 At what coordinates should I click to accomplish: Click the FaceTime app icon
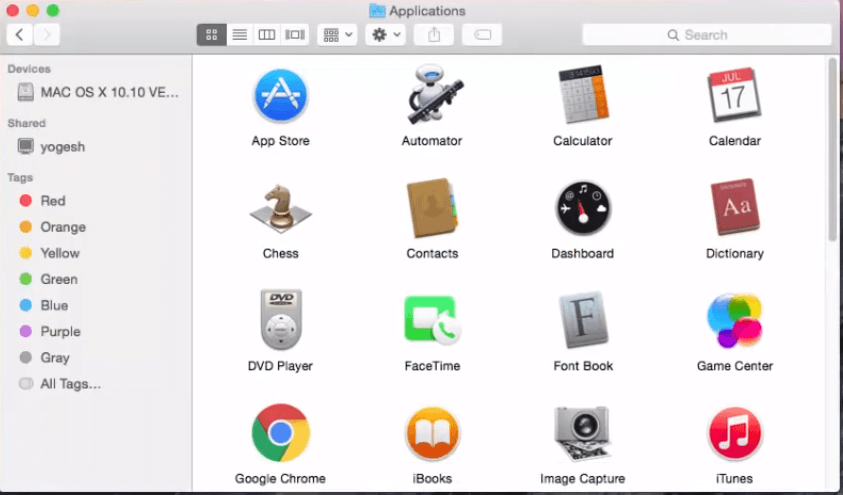tap(432, 321)
